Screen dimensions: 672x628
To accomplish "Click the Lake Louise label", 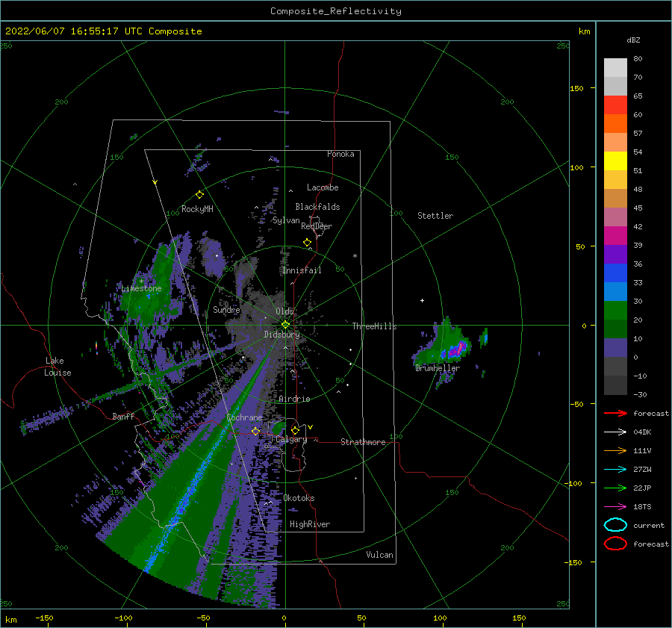I will click(x=57, y=367).
